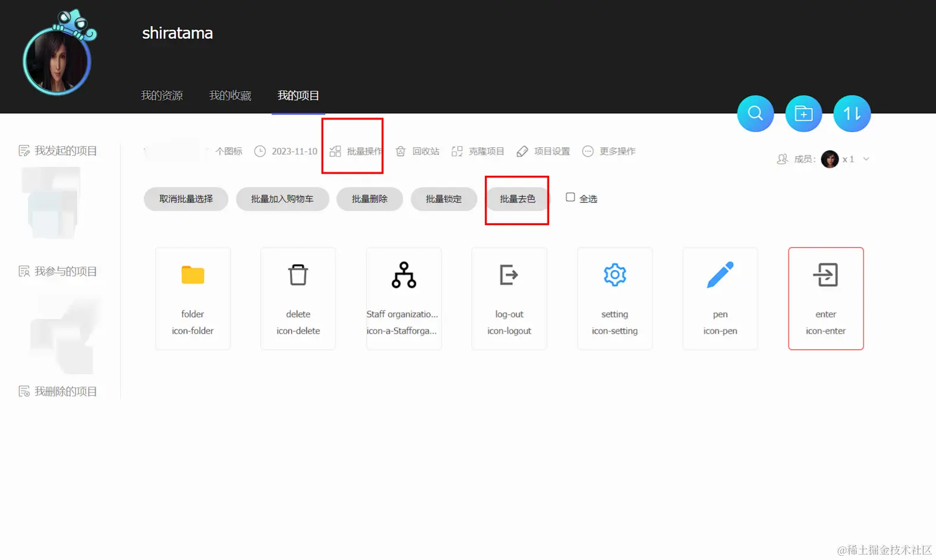Check the 全选 select-all checkbox
The width and height of the screenshot is (936, 560).
571,197
